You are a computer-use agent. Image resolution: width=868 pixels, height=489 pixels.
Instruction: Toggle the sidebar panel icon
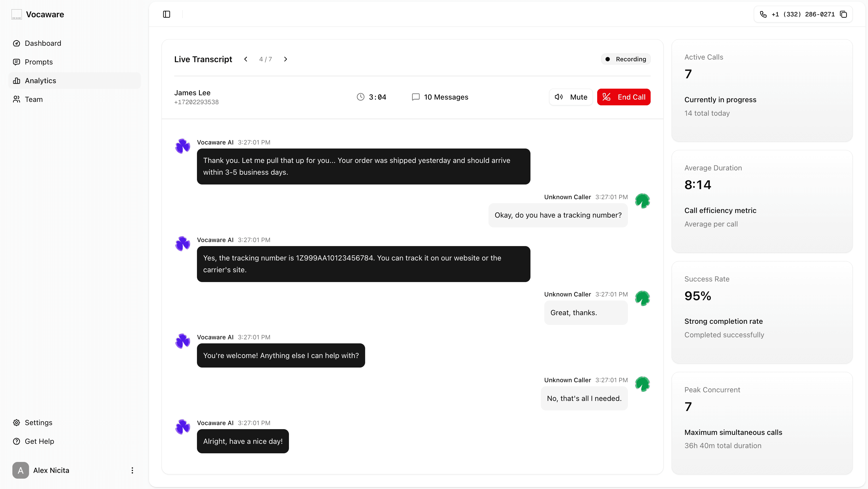(x=166, y=14)
